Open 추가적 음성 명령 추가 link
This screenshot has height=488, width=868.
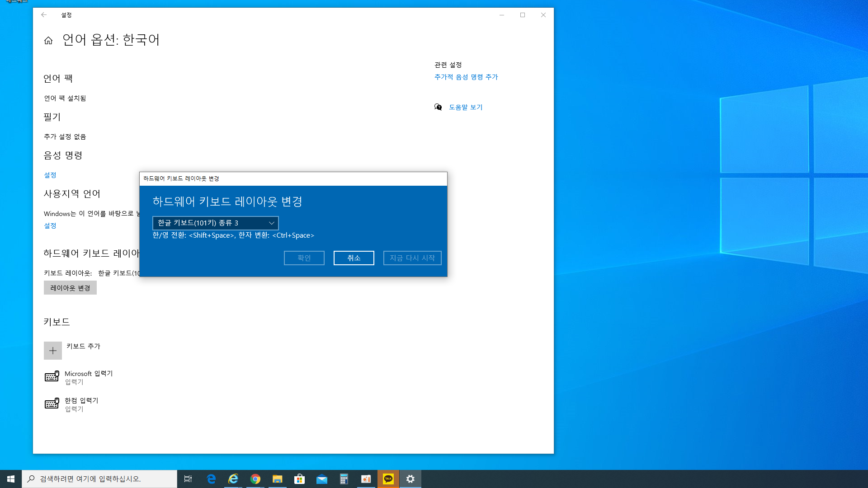[466, 77]
